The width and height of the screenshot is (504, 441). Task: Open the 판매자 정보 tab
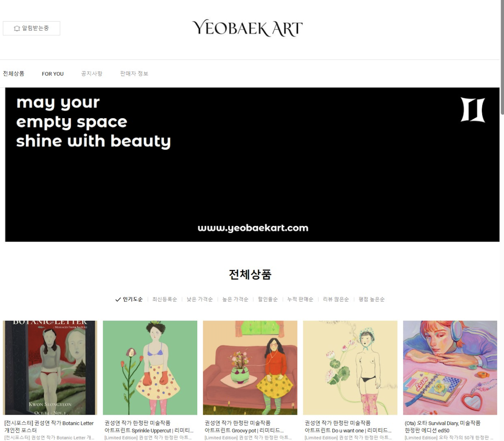tap(134, 73)
